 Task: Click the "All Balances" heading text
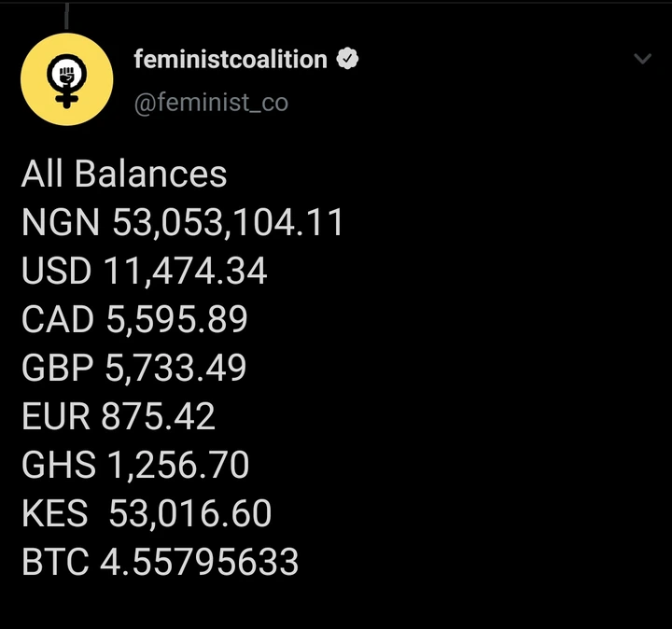coord(124,175)
